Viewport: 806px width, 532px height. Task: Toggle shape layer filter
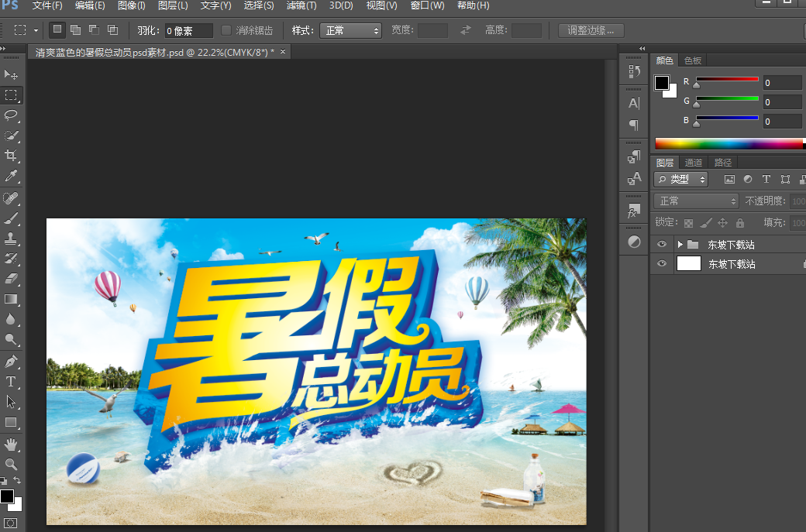[785, 179]
